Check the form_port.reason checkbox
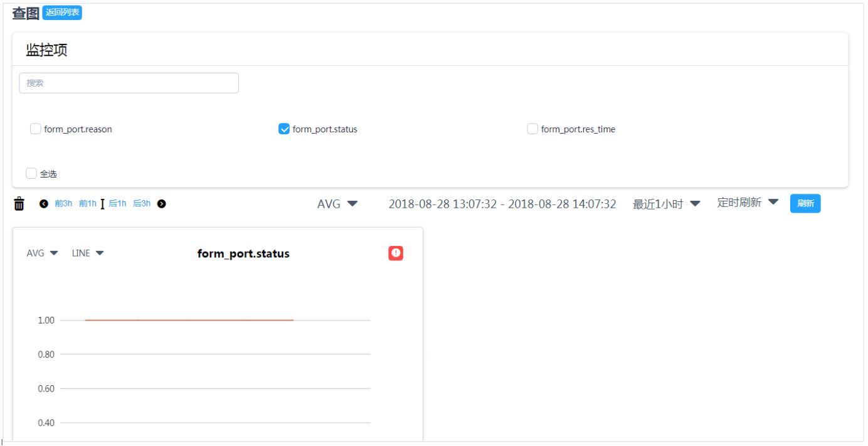The height and width of the screenshot is (446, 868). pos(34,129)
